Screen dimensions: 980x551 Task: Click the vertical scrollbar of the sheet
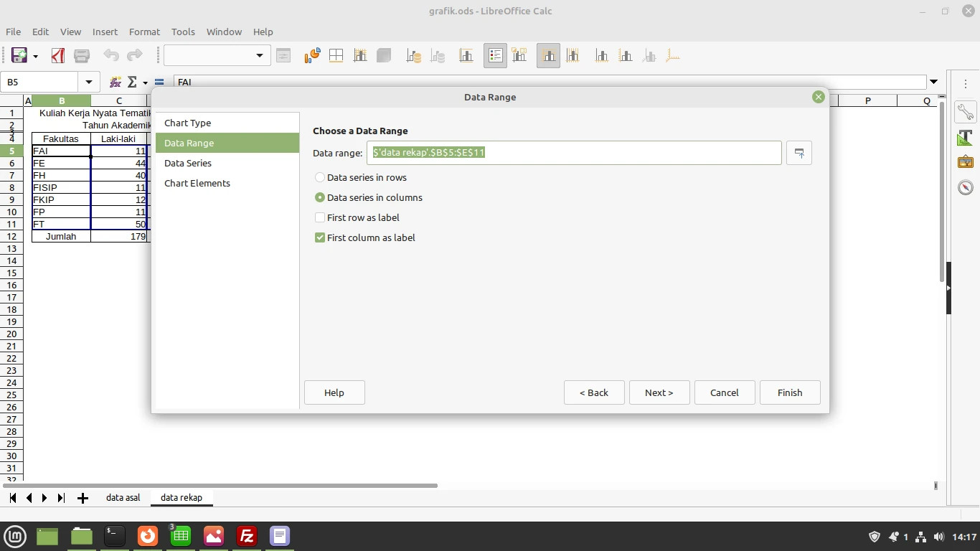pyautogui.click(x=941, y=192)
